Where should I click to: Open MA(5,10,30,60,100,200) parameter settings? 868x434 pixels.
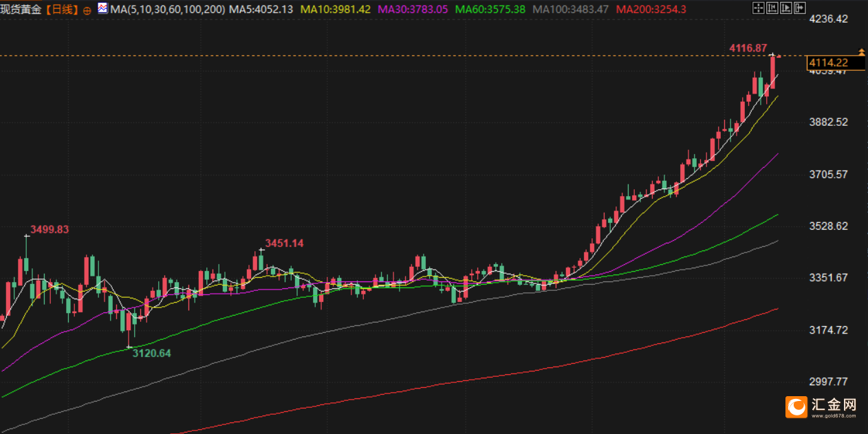[167, 10]
